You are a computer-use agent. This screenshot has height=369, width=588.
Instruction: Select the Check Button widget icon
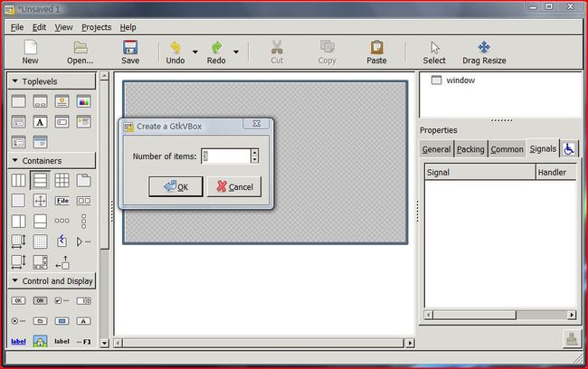(62, 300)
